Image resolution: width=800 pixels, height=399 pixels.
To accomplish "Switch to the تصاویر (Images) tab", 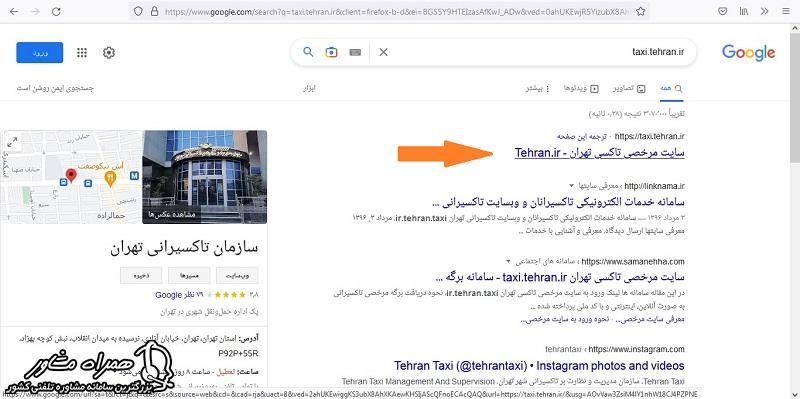I will (629, 88).
